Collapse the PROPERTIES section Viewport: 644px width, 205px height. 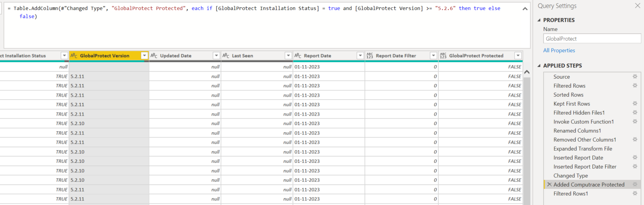pos(540,20)
